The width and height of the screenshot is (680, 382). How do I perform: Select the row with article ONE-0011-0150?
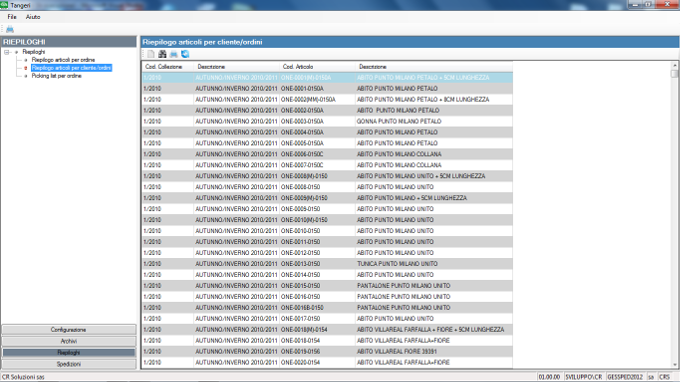pos(327,242)
